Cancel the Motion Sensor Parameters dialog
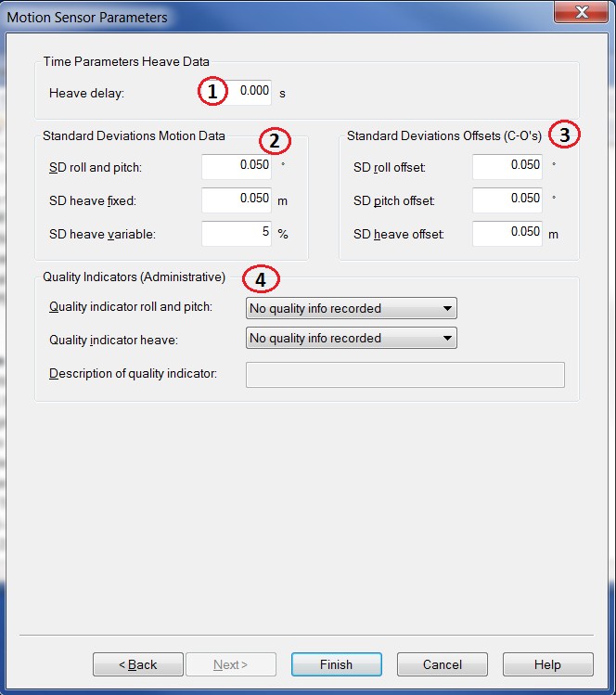Image resolution: width=616 pixels, height=695 pixels. point(443,664)
